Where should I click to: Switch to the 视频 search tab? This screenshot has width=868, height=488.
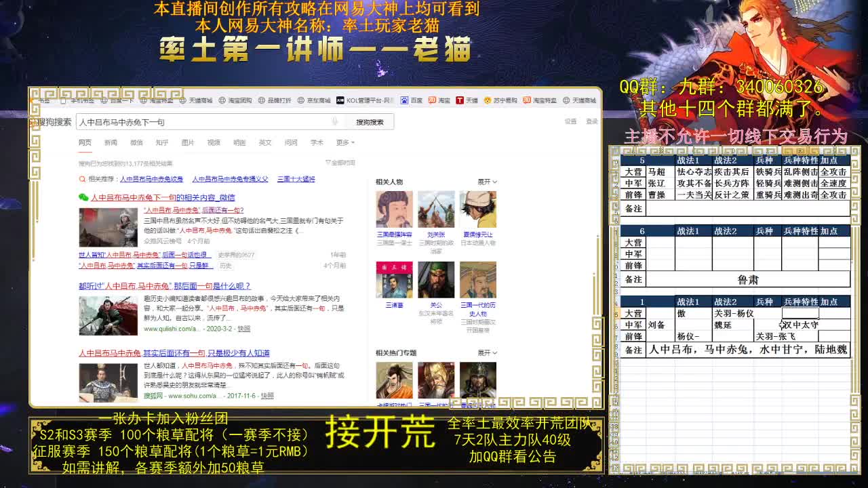coord(212,142)
